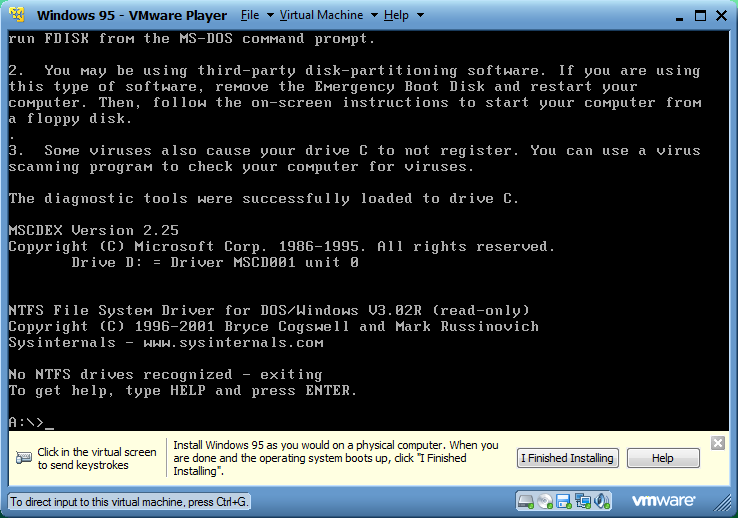Click the network adapter device icon
Viewport: 738px width, 518px height.
click(x=583, y=502)
